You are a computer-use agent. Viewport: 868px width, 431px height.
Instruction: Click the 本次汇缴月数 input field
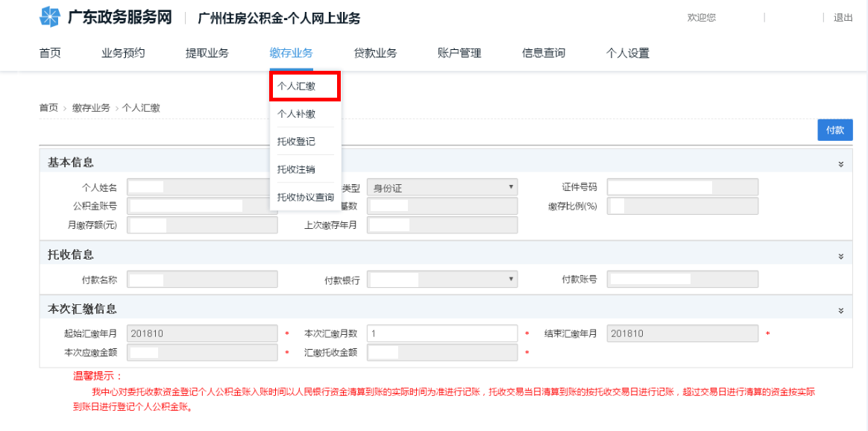click(x=441, y=334)
